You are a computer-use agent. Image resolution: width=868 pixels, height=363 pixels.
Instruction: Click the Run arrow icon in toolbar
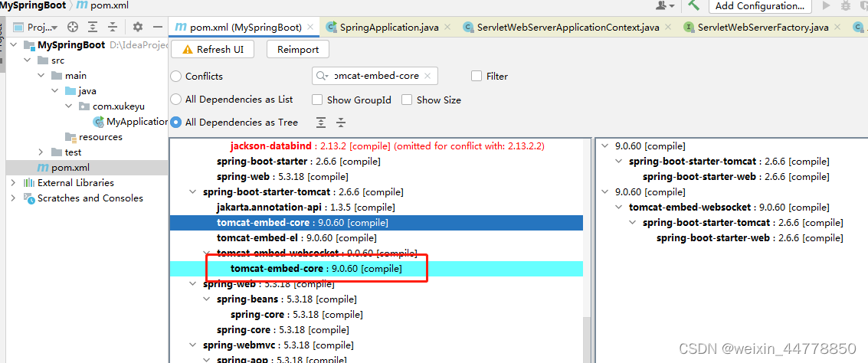pos(827,5)
